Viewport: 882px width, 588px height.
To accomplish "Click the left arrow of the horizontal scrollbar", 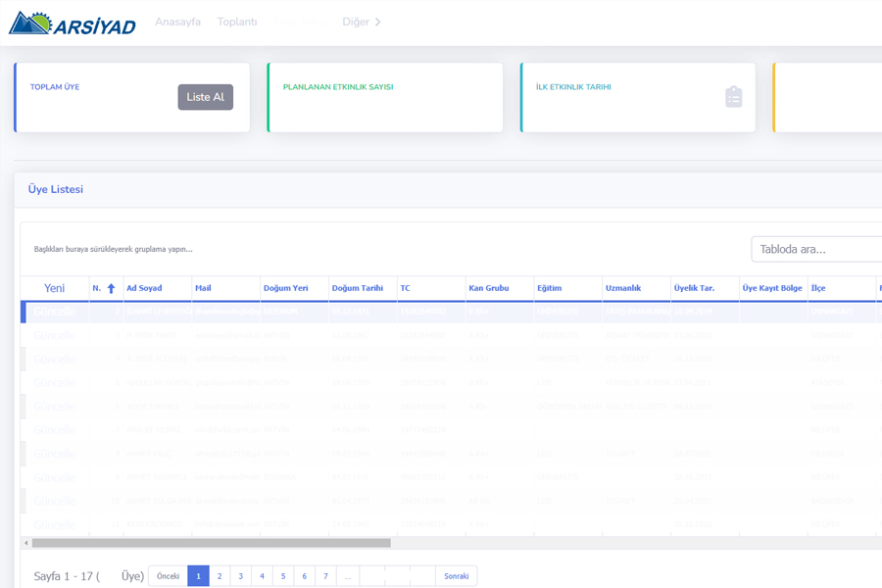I will (25, 543).
